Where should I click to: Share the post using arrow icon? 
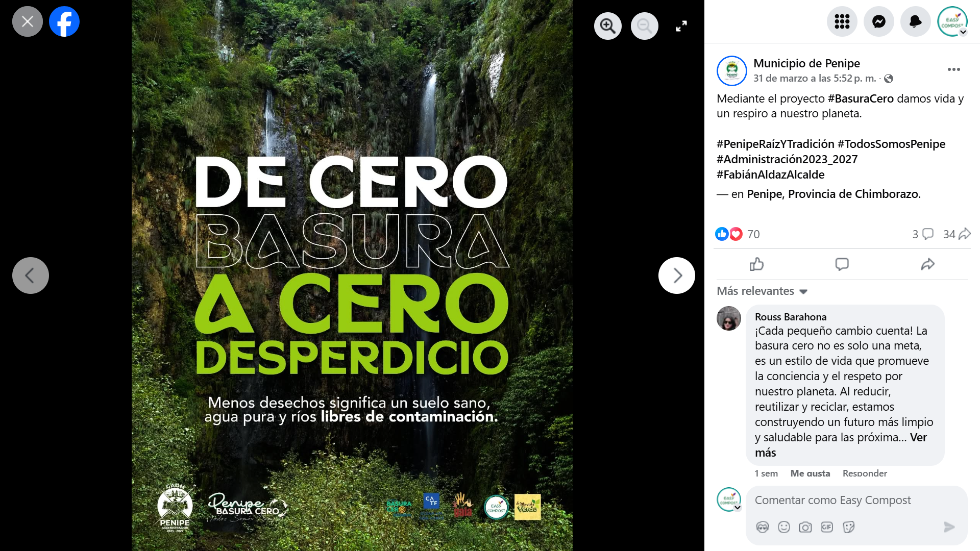coord(927,264)
